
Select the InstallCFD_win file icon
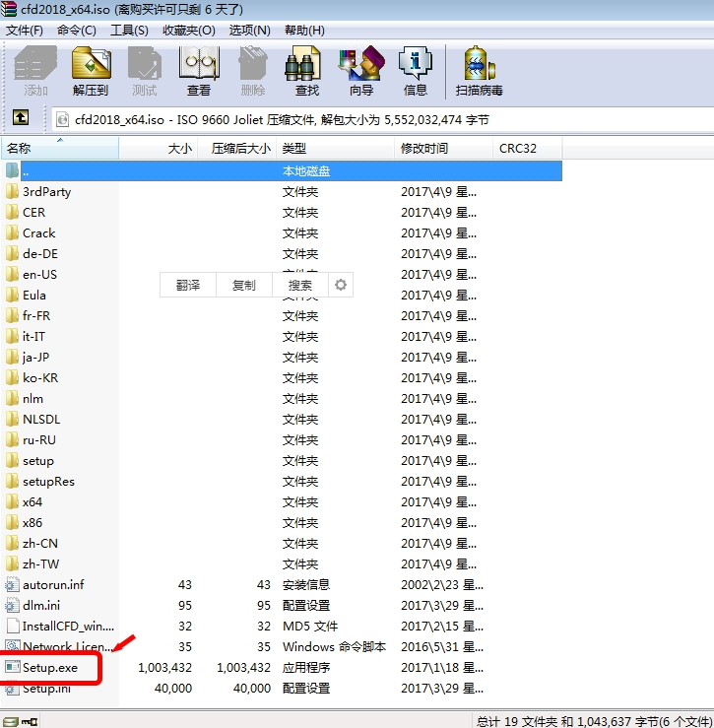click(x=13, y=626)
